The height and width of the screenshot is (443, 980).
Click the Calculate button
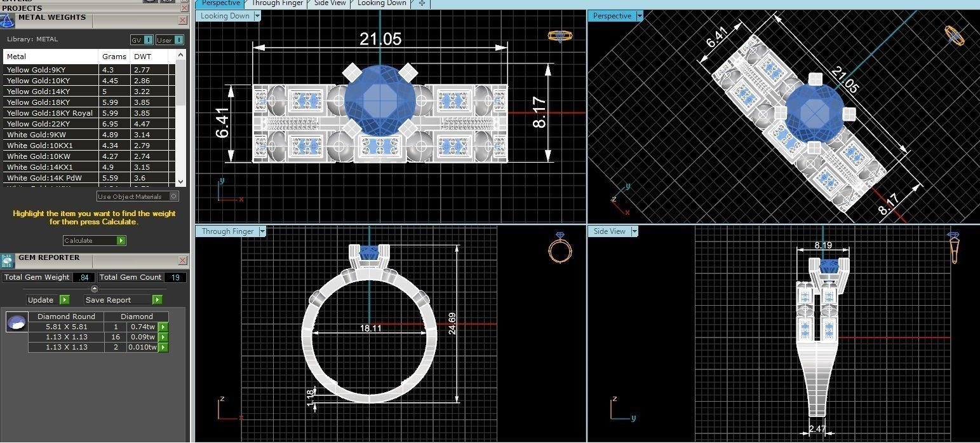point(95,240)
